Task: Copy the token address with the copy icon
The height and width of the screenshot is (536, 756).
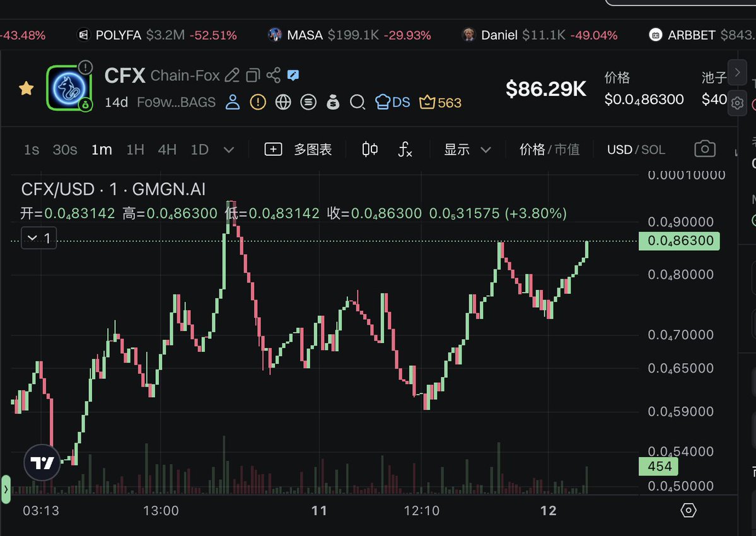Action: click(x=253, y=75)
